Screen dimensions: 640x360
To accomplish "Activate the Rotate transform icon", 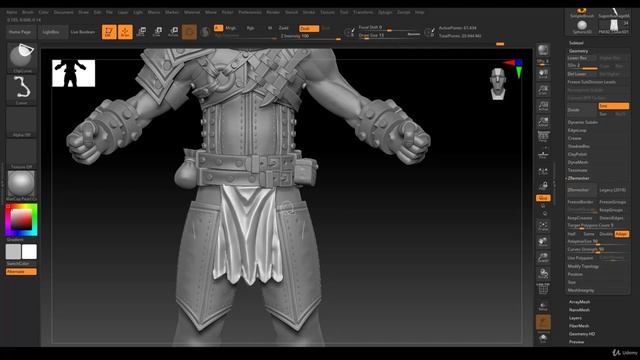I will 173,32.
